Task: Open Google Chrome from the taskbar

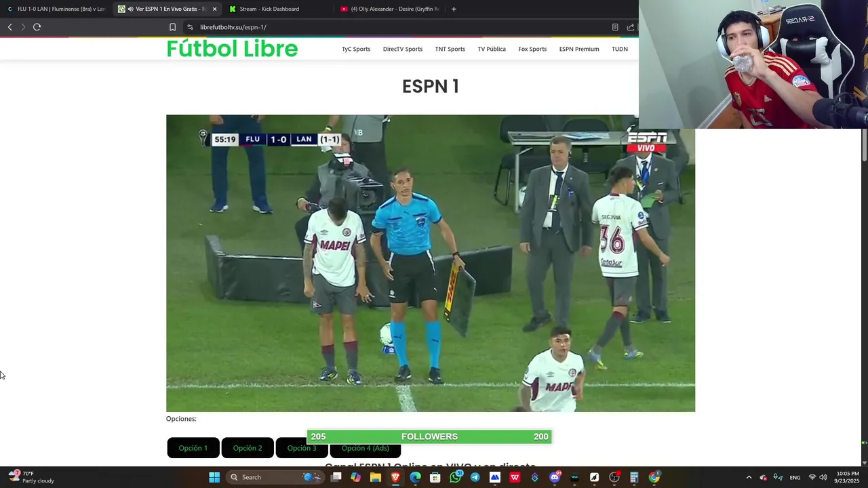Action: point(654,477)
